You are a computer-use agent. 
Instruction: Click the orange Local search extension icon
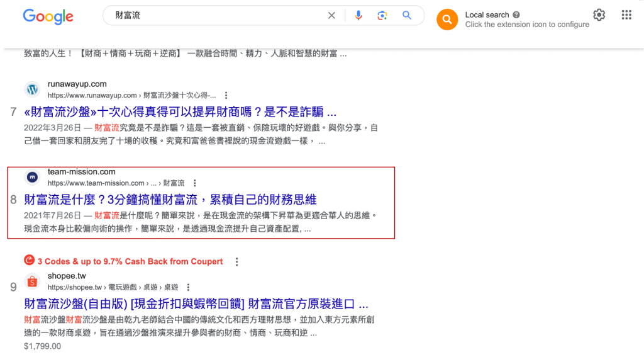coord(447,20)
